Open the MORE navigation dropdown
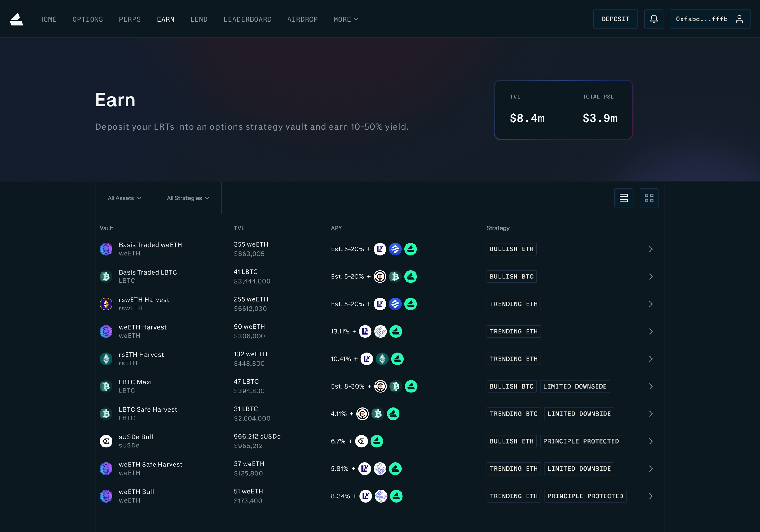 [x=346, y=19]
